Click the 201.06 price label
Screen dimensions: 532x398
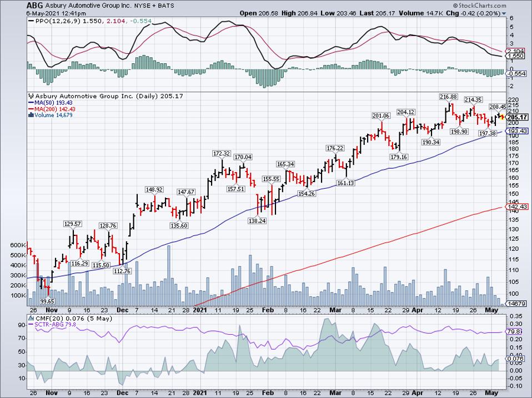coord(381,116)
